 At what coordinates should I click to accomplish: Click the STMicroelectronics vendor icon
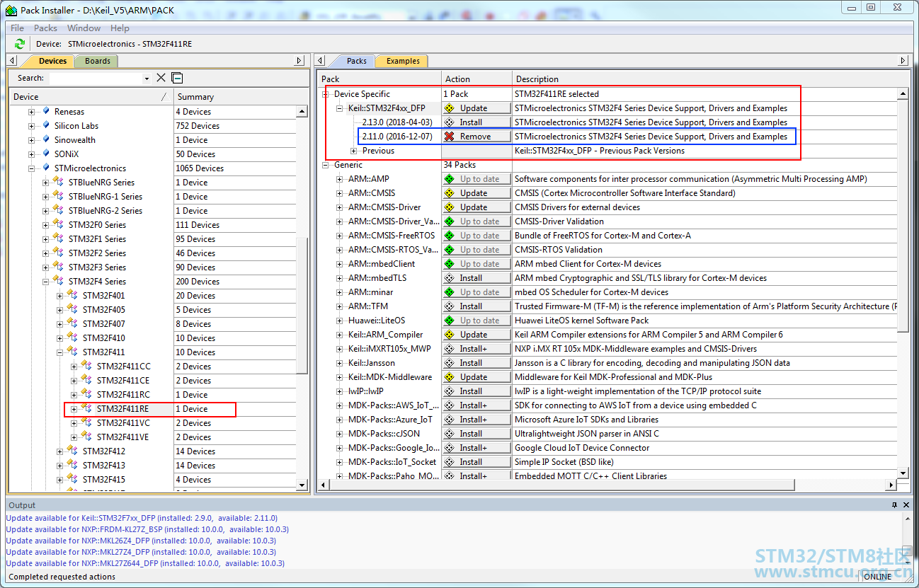point(47,168)
